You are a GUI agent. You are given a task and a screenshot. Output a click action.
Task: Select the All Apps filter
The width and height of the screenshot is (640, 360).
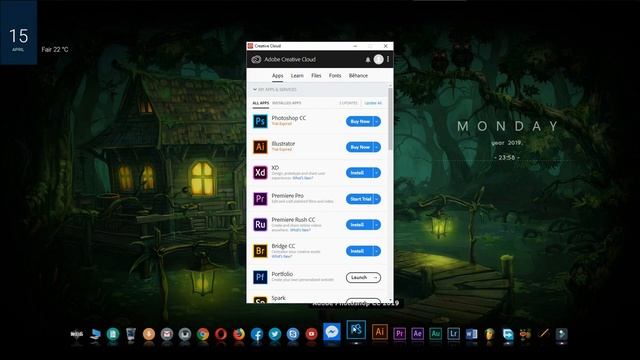coord(260,103)
